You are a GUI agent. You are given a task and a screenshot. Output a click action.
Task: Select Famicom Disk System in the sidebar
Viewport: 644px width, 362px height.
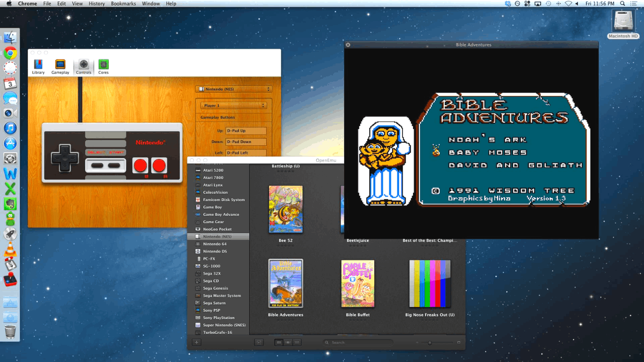click(218, 200)
